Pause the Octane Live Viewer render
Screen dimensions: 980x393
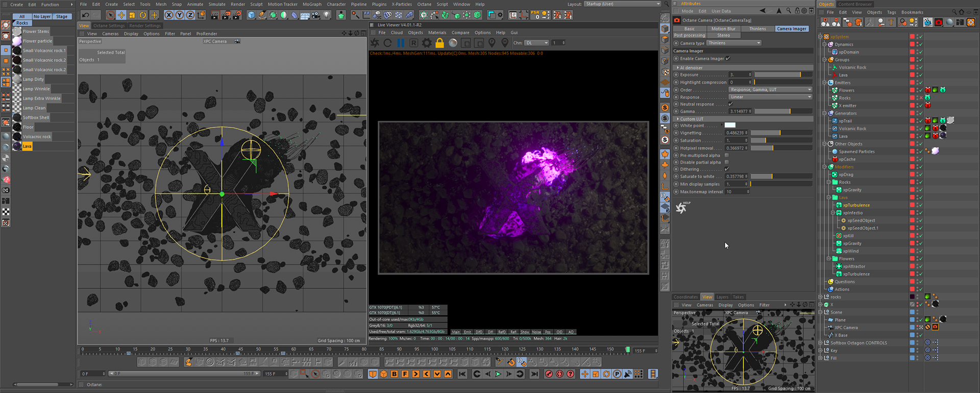coord(401,43)
